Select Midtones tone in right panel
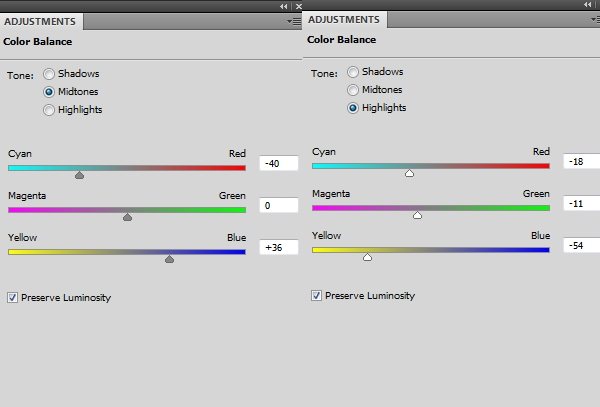 353,90
